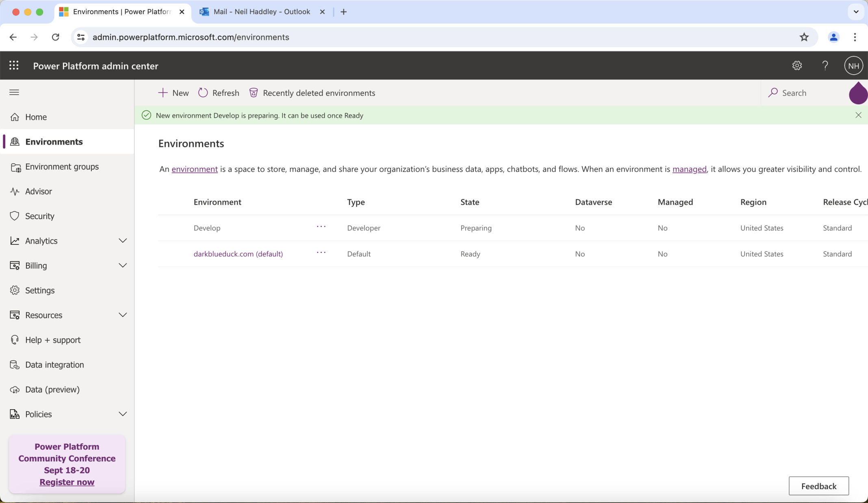Open the NH account avatar
The width and height of the screenshot is (868, 503).
pos(853,65)
